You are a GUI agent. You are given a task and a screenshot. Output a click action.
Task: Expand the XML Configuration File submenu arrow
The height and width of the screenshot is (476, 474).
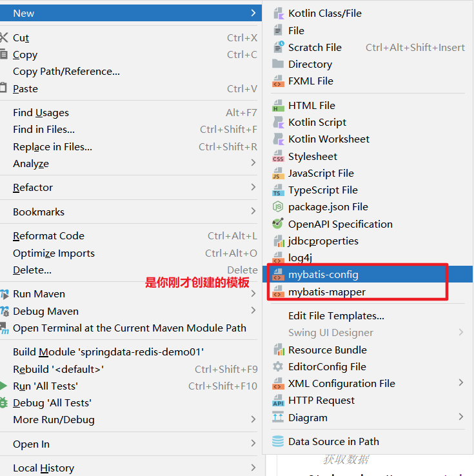coord(461,383)
